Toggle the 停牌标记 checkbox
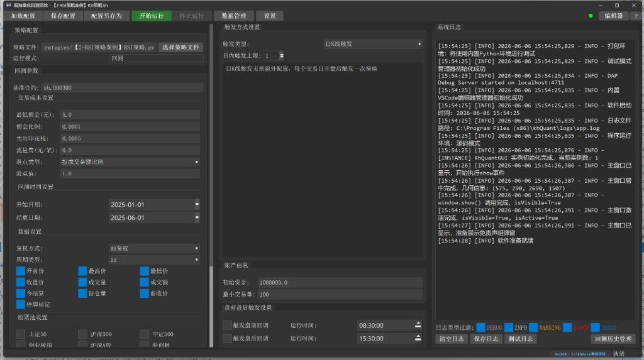Image resolution: width=644 pixels, height=360 pixels. (21, 304)
